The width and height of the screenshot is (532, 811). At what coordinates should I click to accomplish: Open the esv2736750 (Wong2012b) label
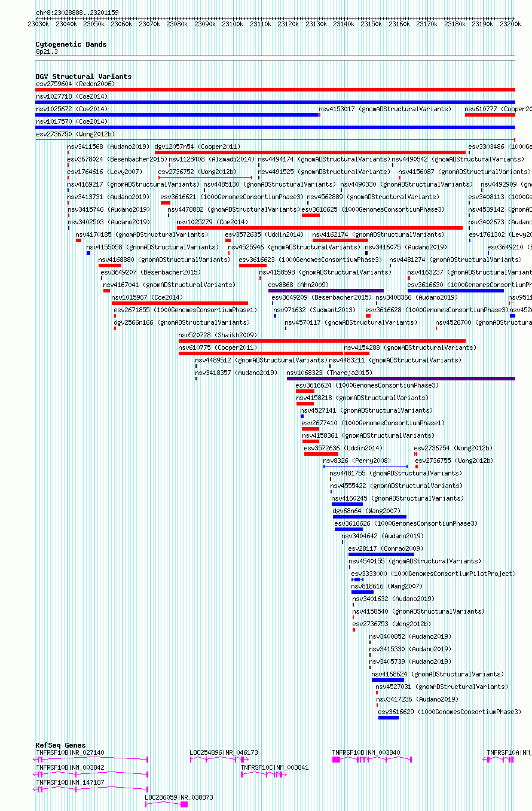[75, 134]
